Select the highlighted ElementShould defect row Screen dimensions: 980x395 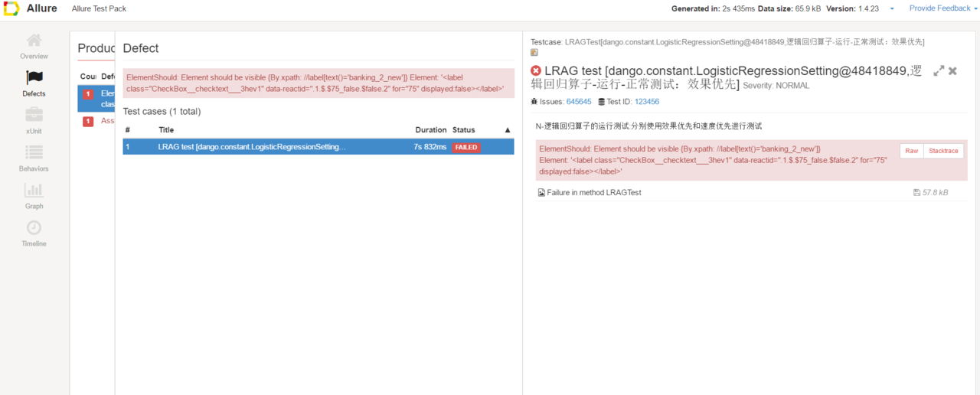(x=96, y=98)
